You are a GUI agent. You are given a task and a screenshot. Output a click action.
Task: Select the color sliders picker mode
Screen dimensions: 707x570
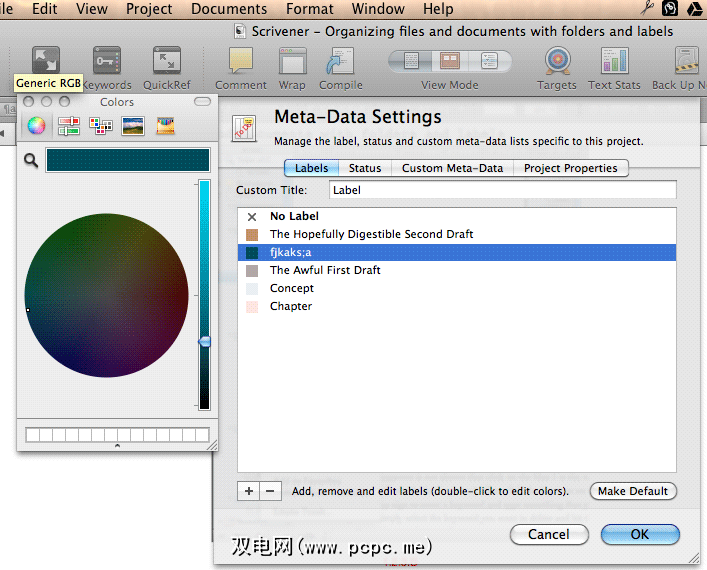[x=69, y=126]
